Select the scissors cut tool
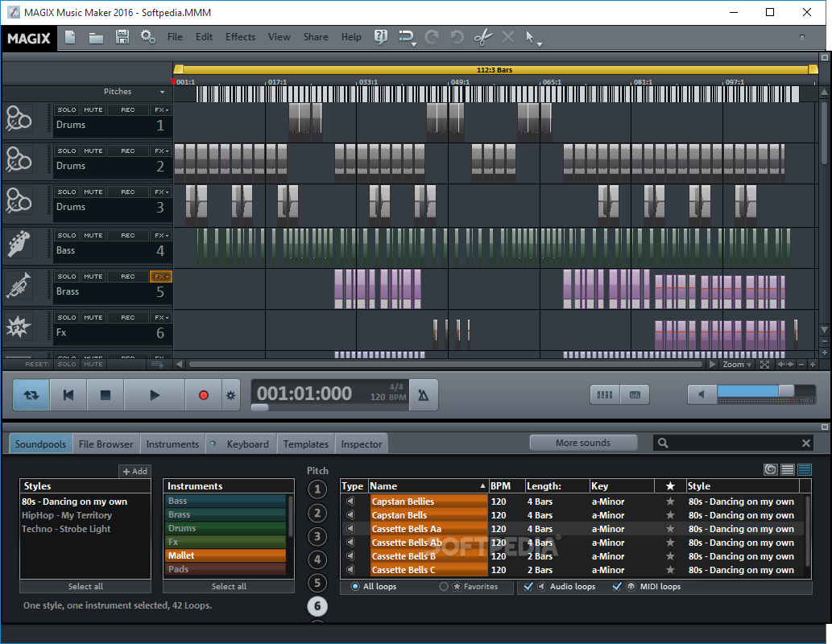832x644 pixels. click(x=482, y=37)
